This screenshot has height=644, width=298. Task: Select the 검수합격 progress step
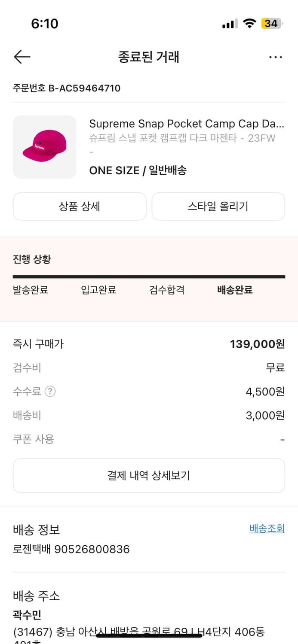coord(166,290)
